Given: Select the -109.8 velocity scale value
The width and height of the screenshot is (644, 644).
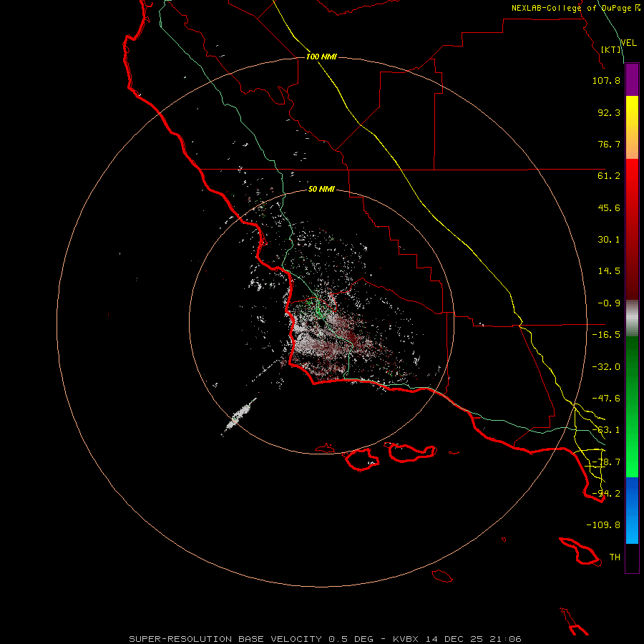Looking at the screenshot, I should (603, 525).
